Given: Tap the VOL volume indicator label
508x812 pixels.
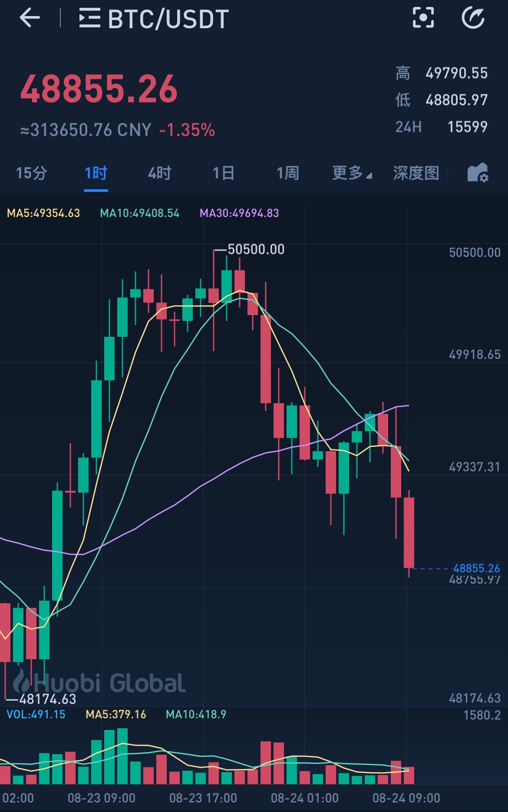Looking at the screenshot, I should [36, 714].
